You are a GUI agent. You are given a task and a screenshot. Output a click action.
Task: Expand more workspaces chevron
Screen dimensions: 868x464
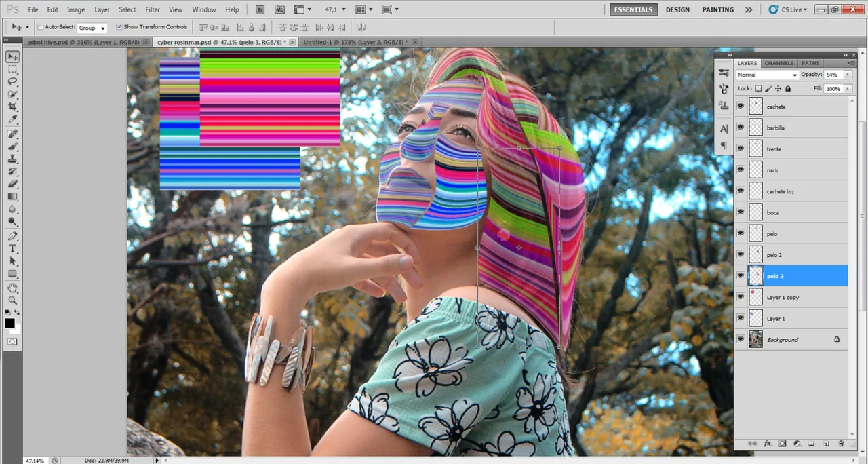748,9
